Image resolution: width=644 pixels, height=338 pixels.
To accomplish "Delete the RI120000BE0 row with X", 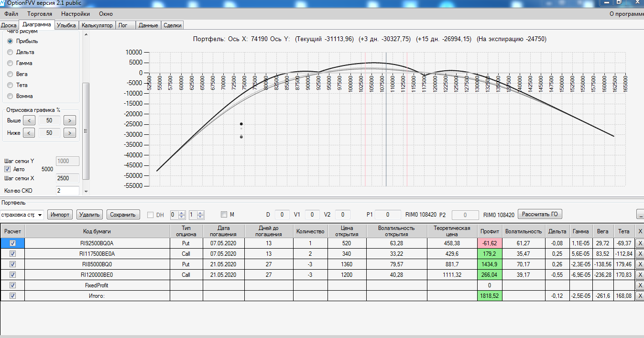I will (640, 275).
